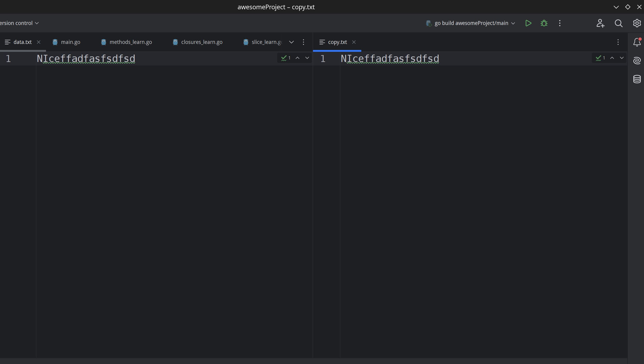Open Search Everywhere magnifier

point(619,23)
